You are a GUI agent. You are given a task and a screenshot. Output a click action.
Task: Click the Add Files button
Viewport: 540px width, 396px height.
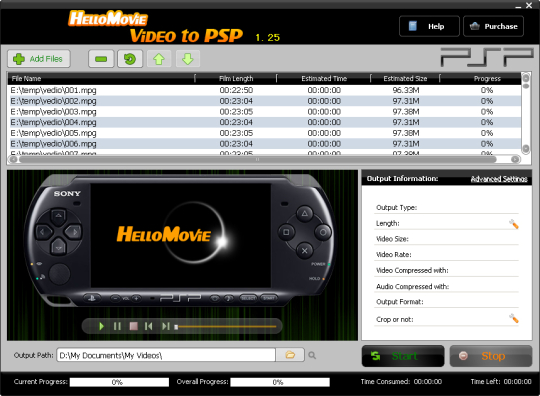click(x=39, y=59)
